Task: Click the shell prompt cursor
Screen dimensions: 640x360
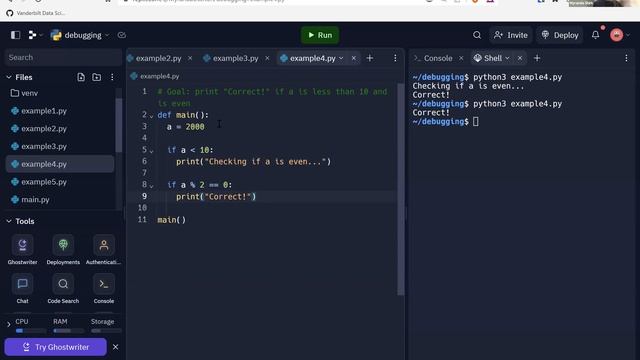Action: [x=476, y=122]
